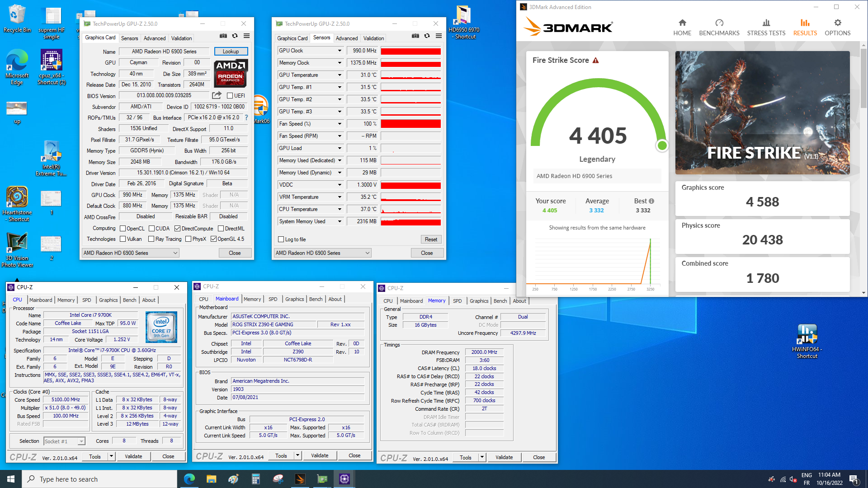Click Type here to search box
Image resolution: width=868 pixels, height=488 pixels.
[99, 479]
